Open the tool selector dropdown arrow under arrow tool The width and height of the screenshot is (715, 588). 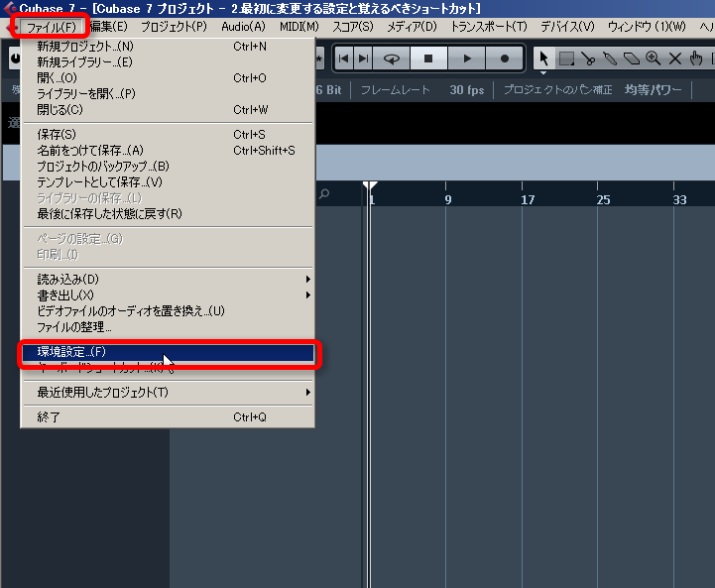click(543, 72)
